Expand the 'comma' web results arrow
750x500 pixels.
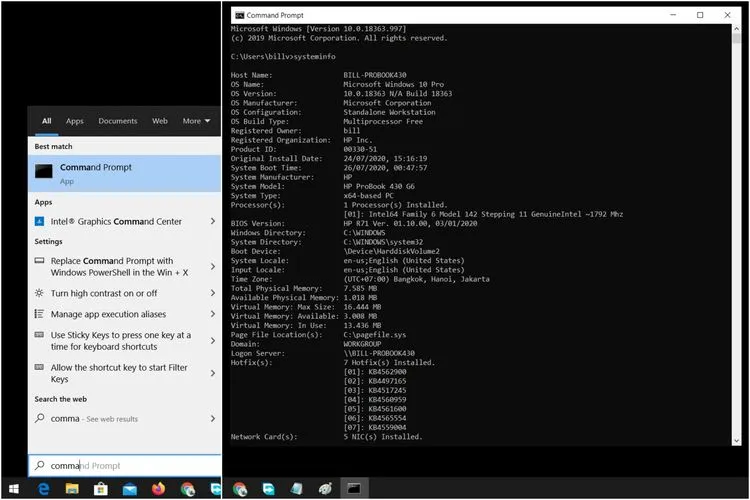213,419
